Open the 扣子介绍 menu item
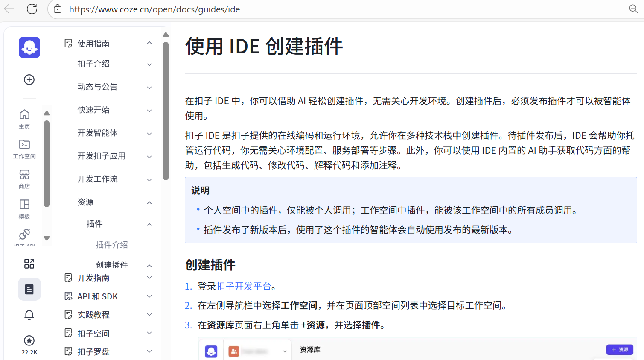The height and width of the screenshot is (360, 644). 93,64
